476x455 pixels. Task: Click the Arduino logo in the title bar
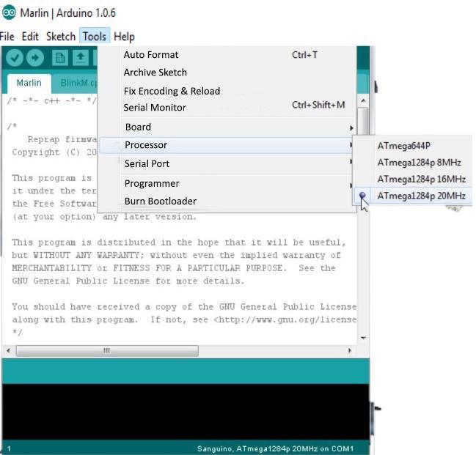(8, 13)
